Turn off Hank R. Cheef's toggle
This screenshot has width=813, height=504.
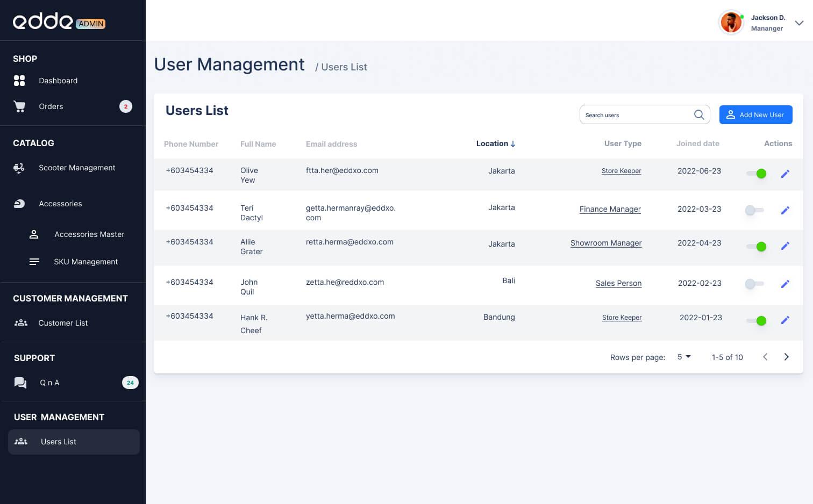point(755,321)
